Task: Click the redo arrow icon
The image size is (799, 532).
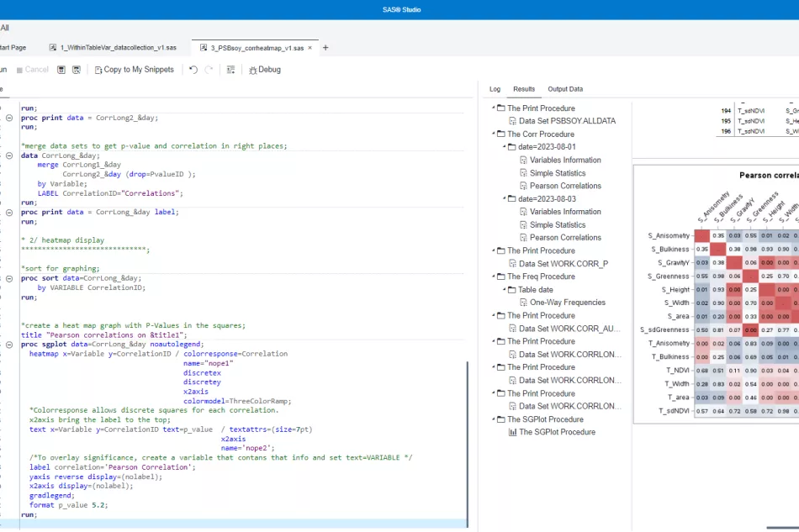Action: pyautogui.click(x=209, y=70)
